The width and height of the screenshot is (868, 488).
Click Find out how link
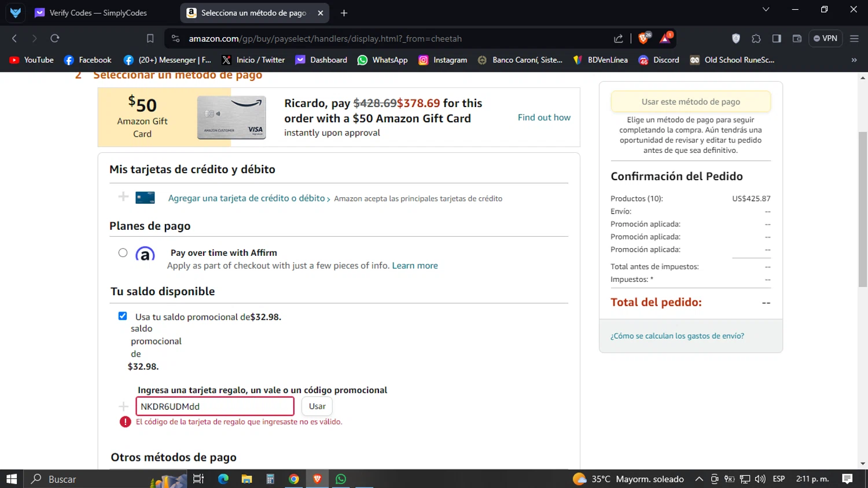544,117
